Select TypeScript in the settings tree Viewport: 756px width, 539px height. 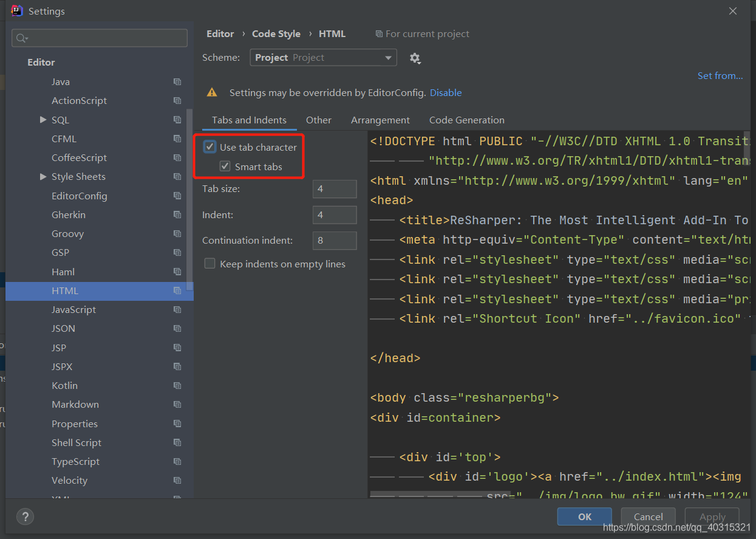pyautogui.click(x=75, y=462)
